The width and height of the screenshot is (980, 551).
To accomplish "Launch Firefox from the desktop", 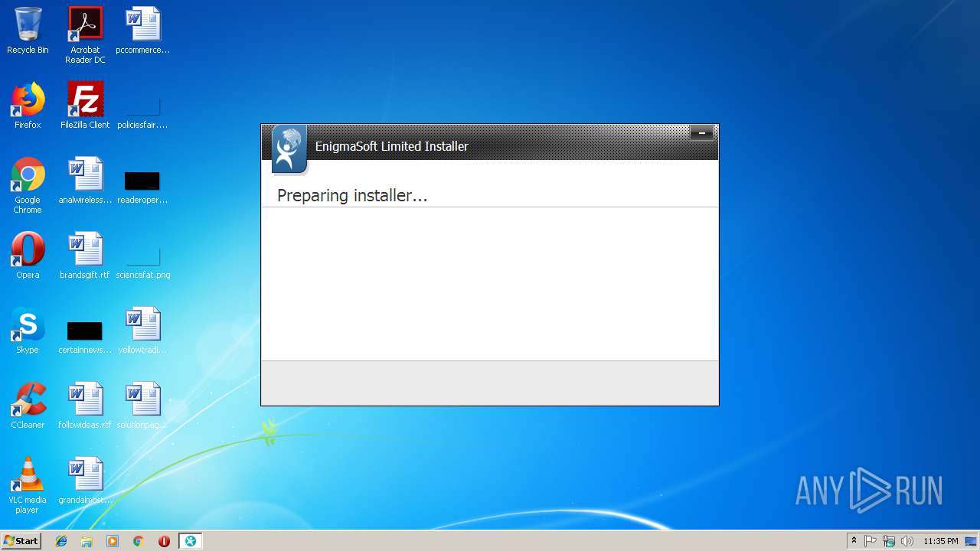I will pos(28,106).
